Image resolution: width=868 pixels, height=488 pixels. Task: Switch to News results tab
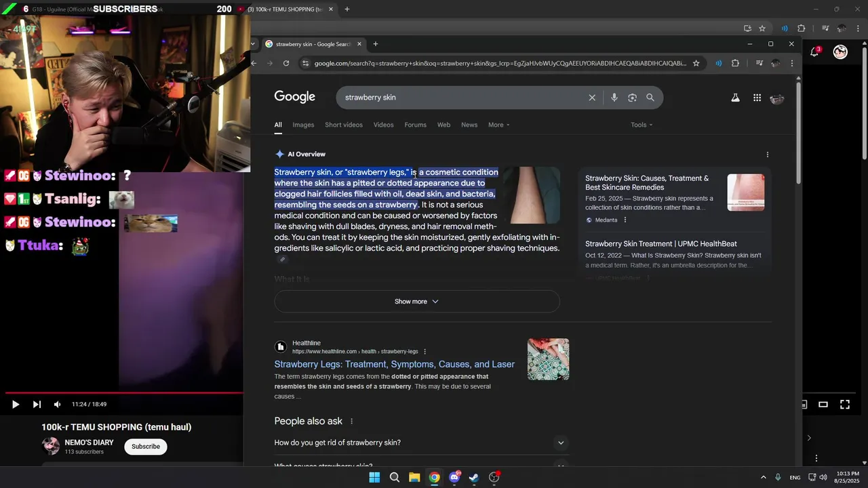tap(469, 125)
